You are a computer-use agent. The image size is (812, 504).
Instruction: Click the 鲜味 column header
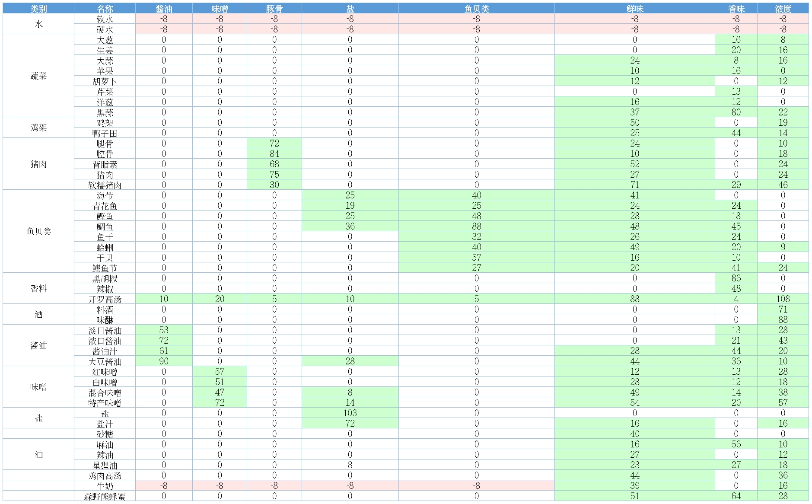tap(634, 9)
